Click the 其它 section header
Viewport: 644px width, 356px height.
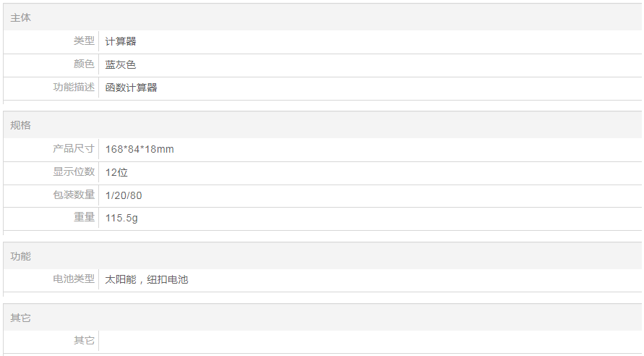21,318
